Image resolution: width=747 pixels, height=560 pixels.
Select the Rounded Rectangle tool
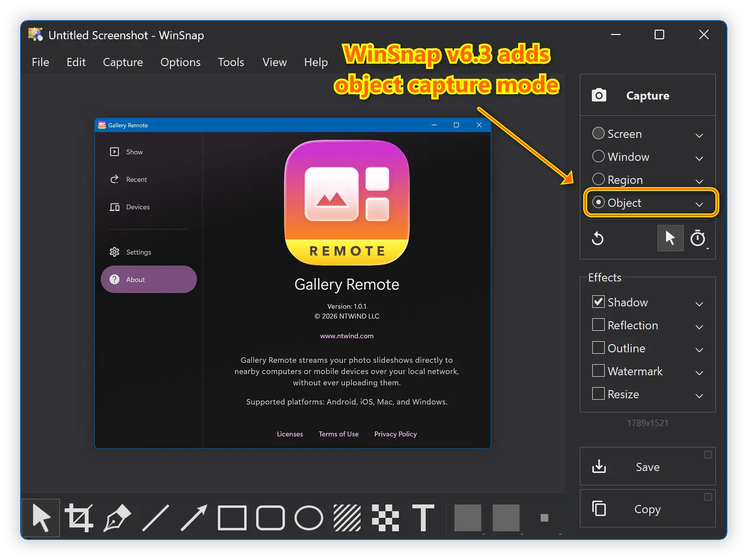point(271,518)
